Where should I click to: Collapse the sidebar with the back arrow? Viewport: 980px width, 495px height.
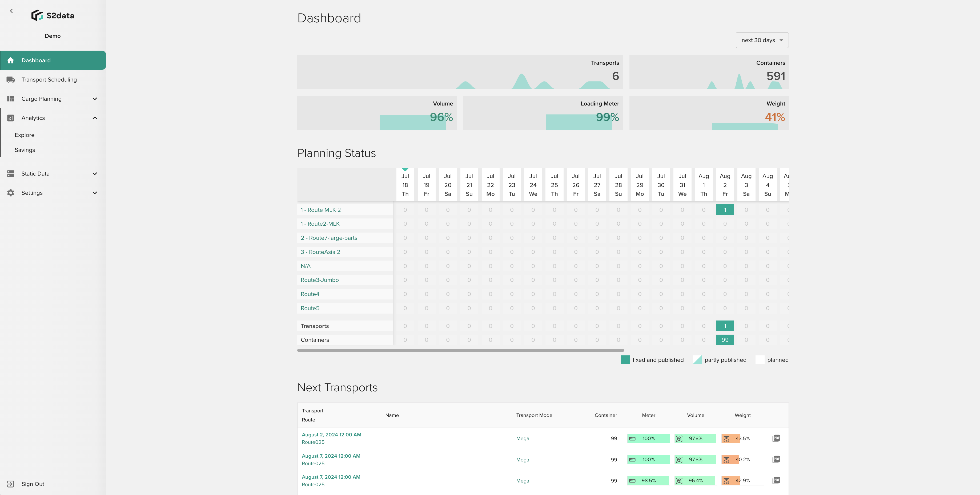(11, 11)
